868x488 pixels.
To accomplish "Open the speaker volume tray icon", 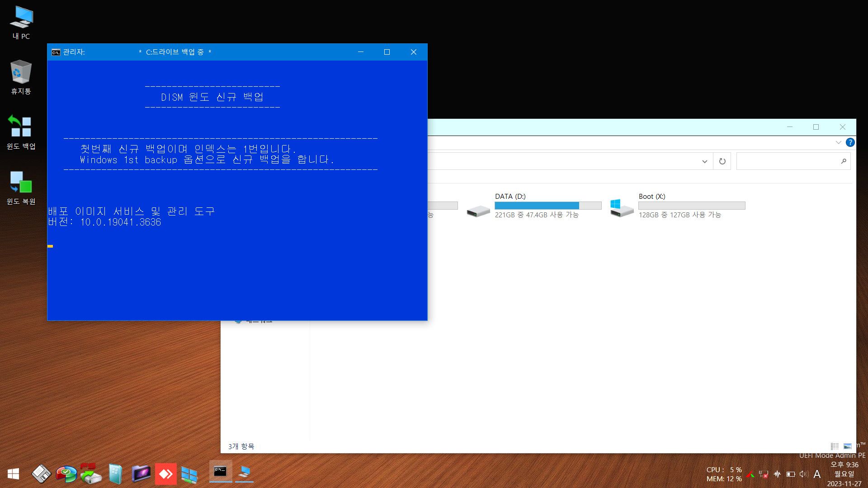I will [803, 474].
